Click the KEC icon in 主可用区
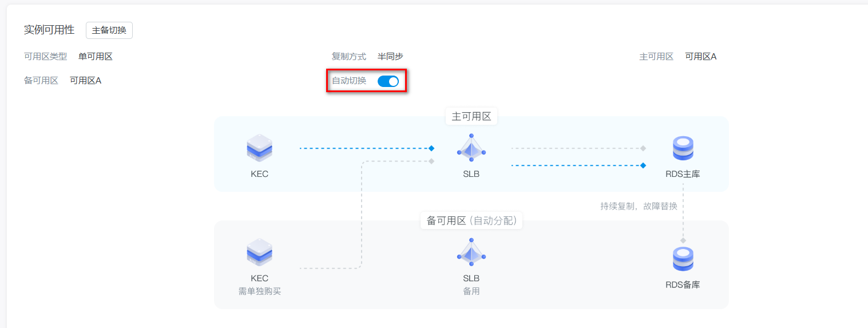868x328 pixels. tap(259, 149)
